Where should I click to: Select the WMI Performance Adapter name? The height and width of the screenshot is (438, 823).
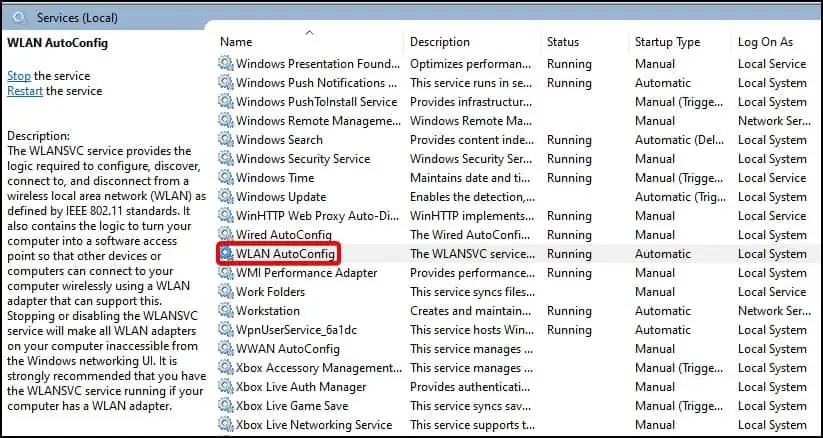(307, 273)
